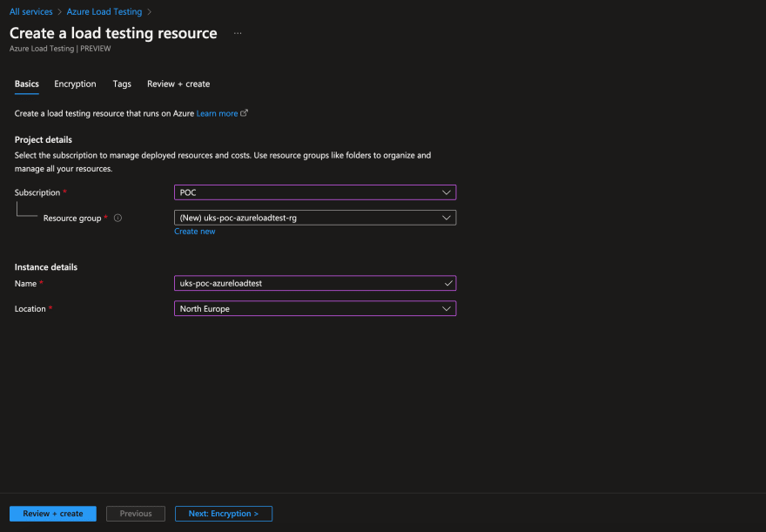
Task: Switch to the Basics tab
Action: click(27, 84)
